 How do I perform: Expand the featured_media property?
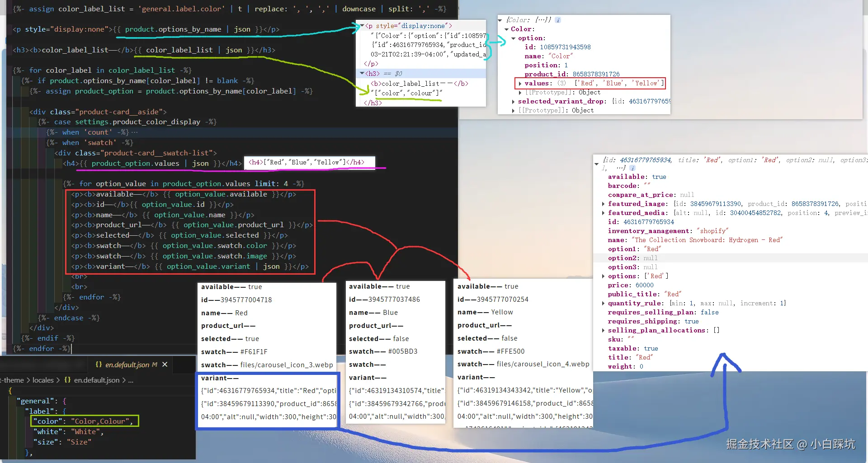(604, 213)
